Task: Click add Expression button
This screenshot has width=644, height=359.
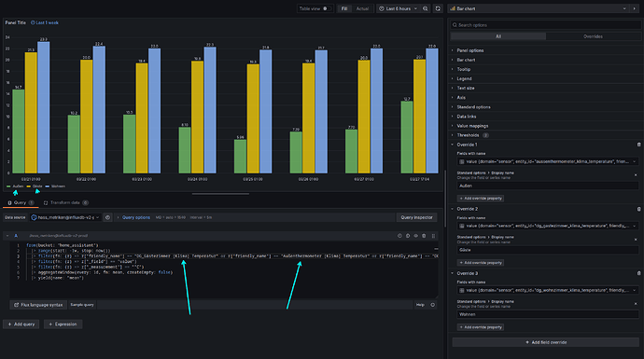Action: tap(63, 324)
